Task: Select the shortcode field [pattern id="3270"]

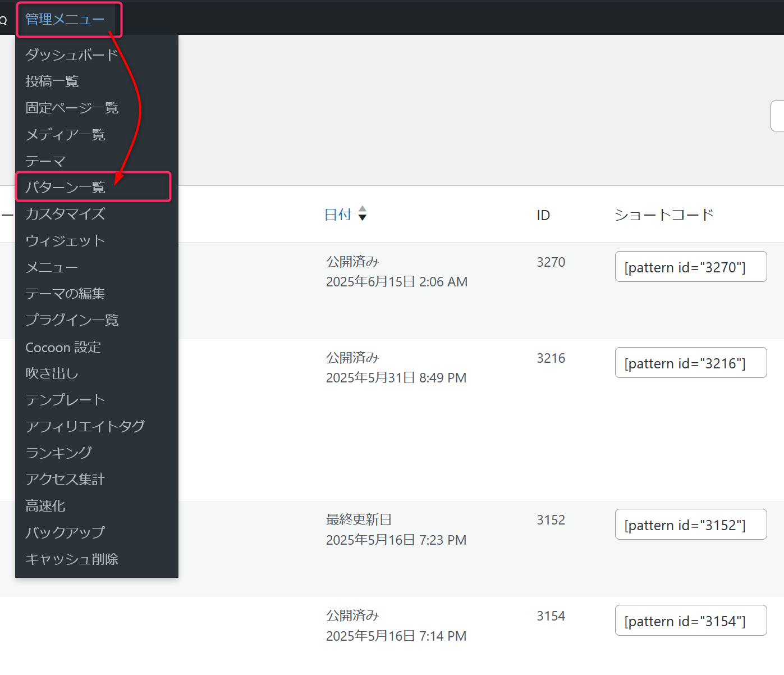Action: click(x=691, y=267)
